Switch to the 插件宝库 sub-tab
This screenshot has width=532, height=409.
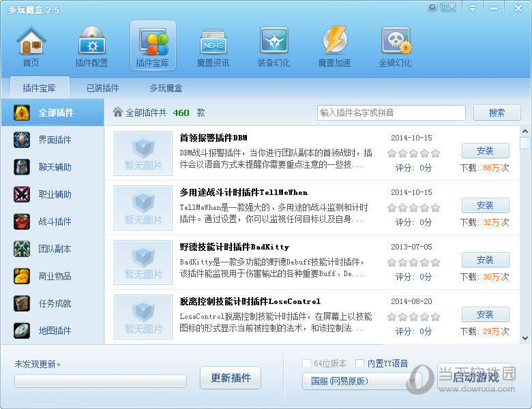point(40,88)
